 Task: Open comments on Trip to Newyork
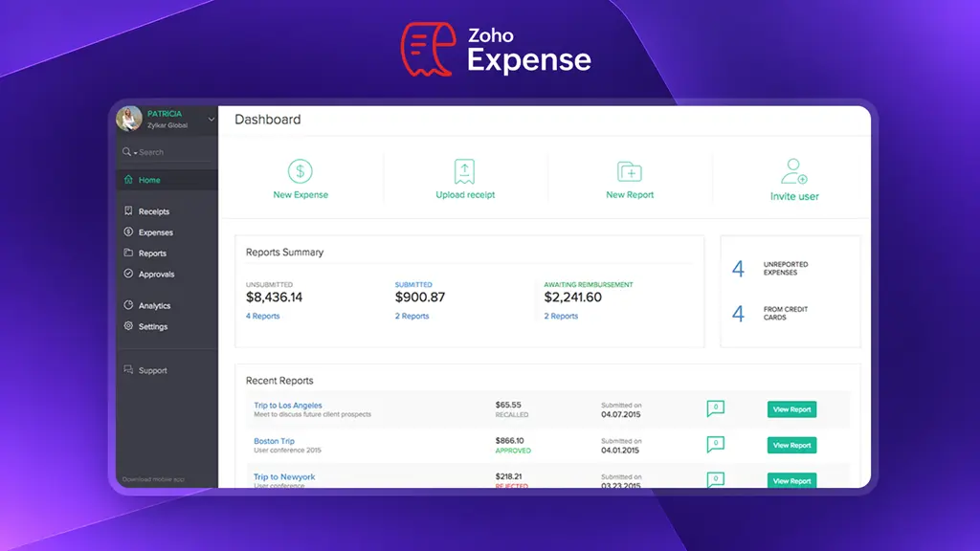click(716, 479)
